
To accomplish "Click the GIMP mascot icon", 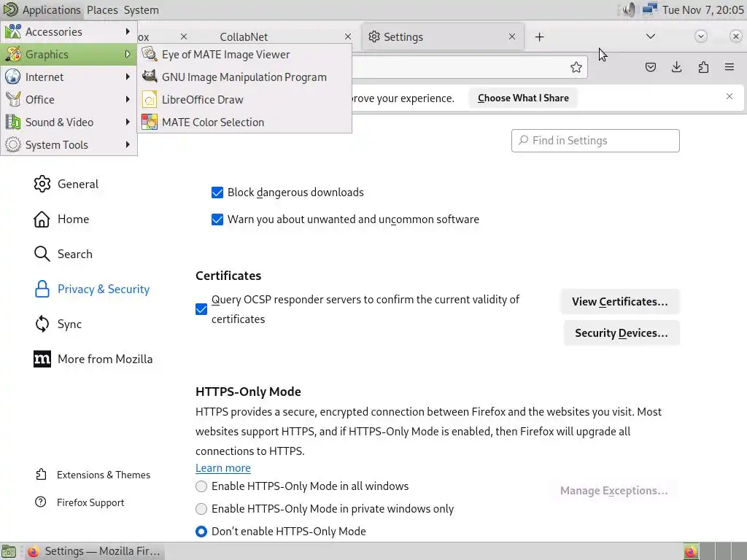I will click(150, 77).
